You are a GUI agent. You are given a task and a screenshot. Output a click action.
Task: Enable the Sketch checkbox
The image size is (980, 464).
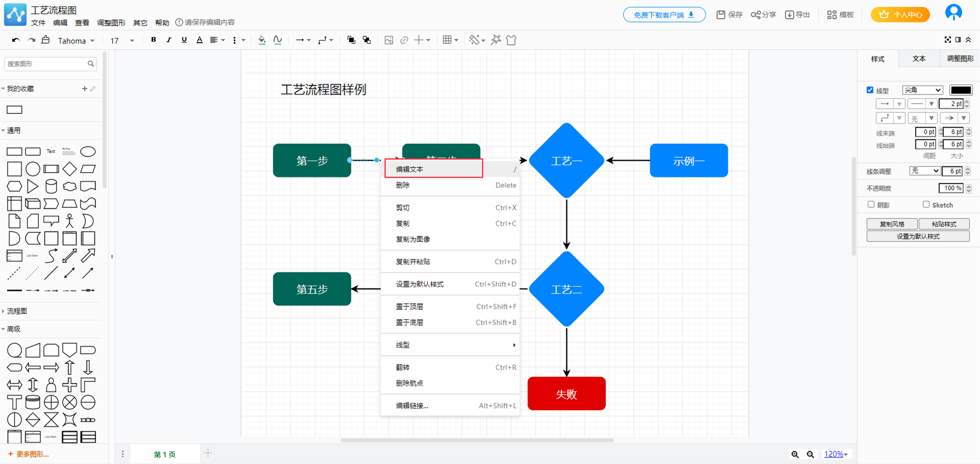(x=926, y=205)
